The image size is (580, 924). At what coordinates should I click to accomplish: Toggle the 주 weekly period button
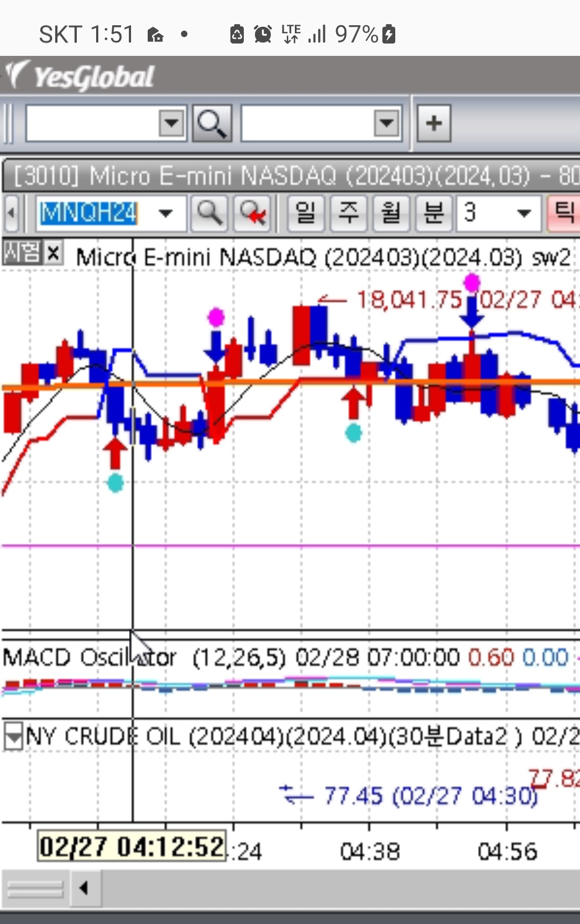pos(349,213)
